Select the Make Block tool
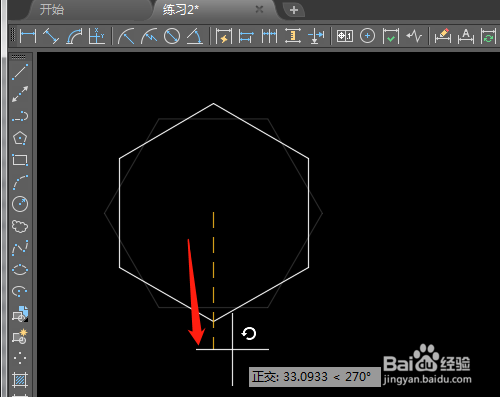The image size is (500, 397). (20, 336)
